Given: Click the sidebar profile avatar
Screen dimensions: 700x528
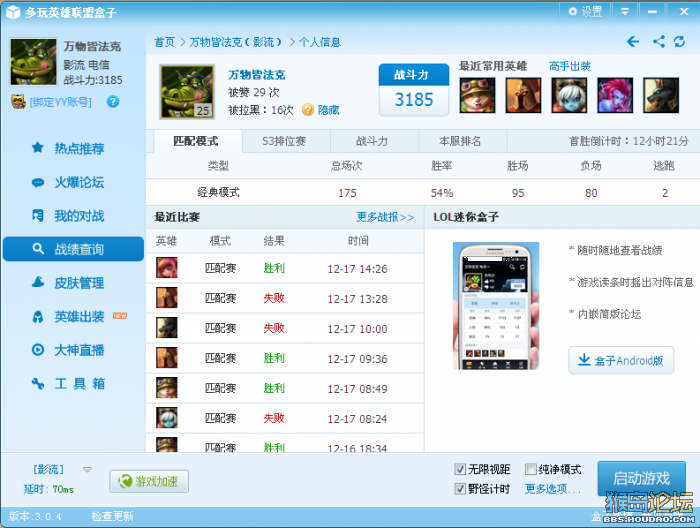Looking at the screenshot, I should click(33, 62).
